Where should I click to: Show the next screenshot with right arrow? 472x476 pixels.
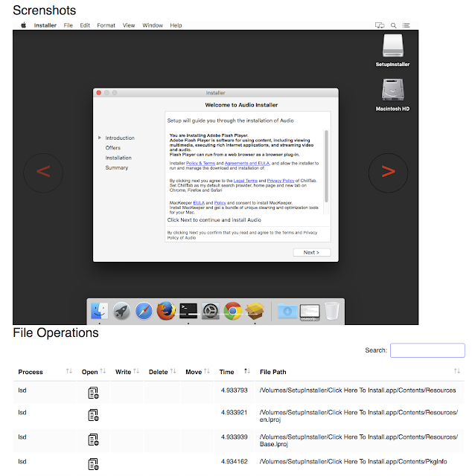[388, 173]
